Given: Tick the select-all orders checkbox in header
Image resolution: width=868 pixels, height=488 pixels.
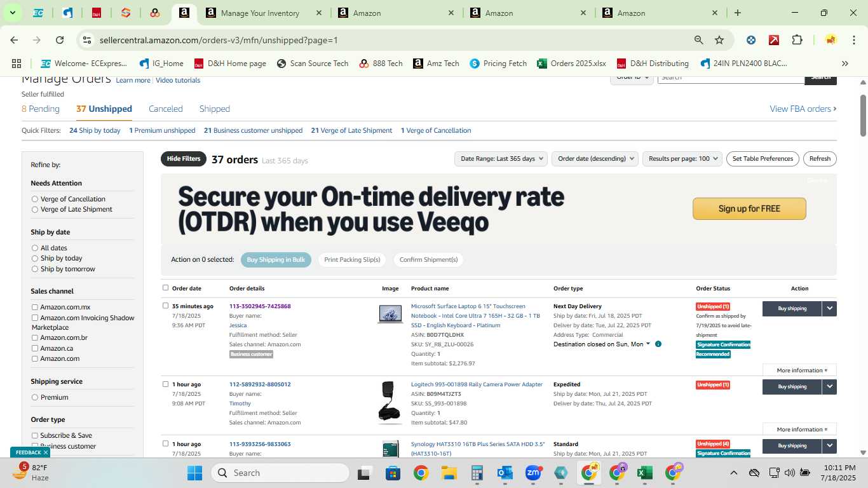Looking at the screenshot, I should click(x=165, y=288).
